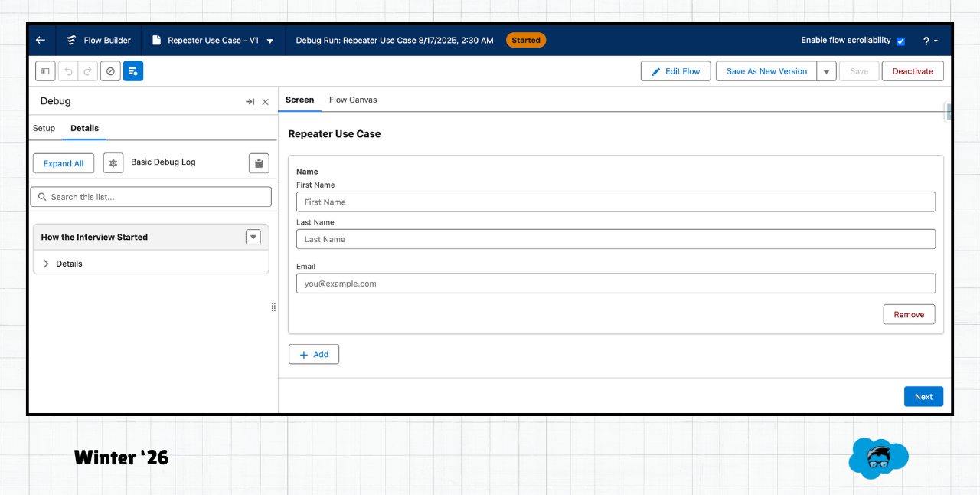
Task: Open debug log settings gear icon
Action: [113, 163]
